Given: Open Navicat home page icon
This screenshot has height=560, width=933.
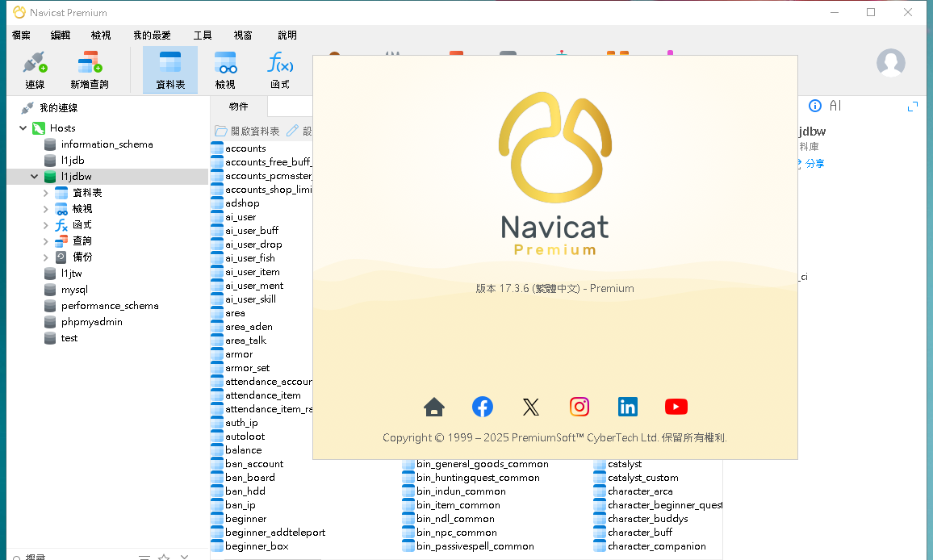Looking at the screenshot, I should 434,407.
